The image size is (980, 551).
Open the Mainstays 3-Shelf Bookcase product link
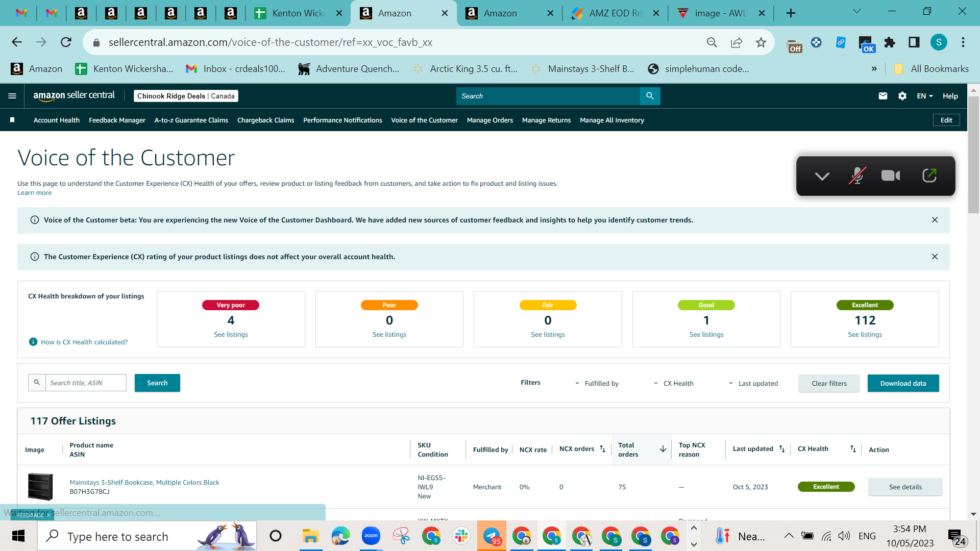click(x=144, y=482)
